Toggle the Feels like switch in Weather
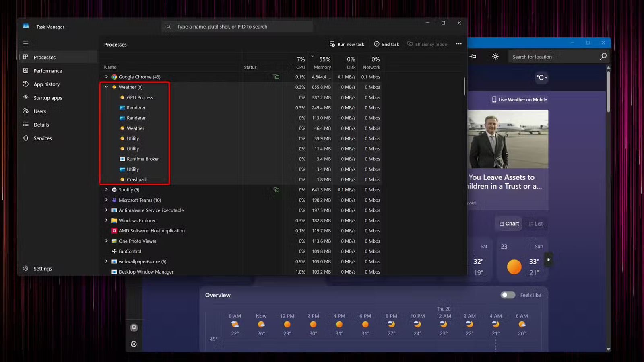The width and height of the screenshot is (644, 362). (x=508, y=295)
